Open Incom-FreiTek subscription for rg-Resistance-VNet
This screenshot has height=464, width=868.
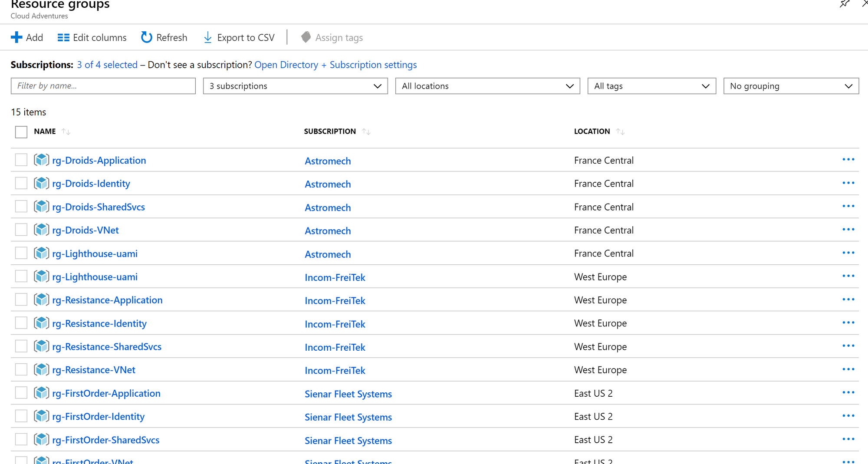(335, 370)
